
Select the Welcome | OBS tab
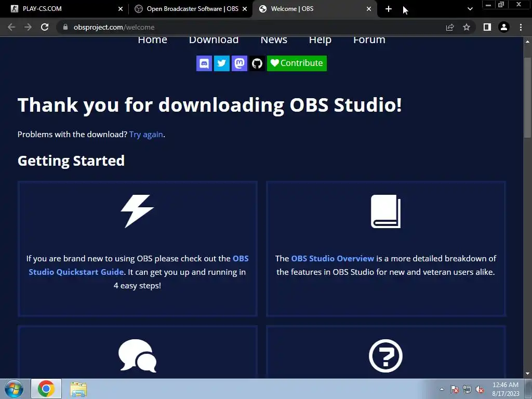[x=315, y=9]
